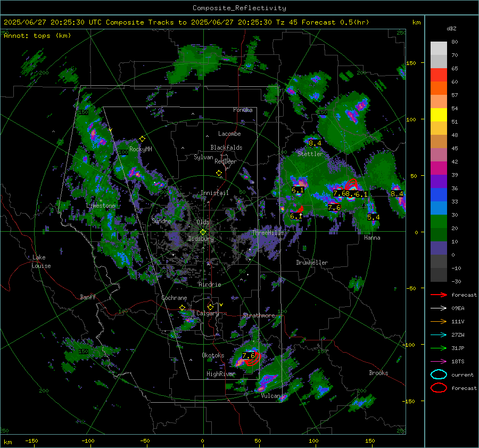Click the yellow diamond marker above Calgary label
The height and width of the screenshot is (448, 479).
point(210,307)
